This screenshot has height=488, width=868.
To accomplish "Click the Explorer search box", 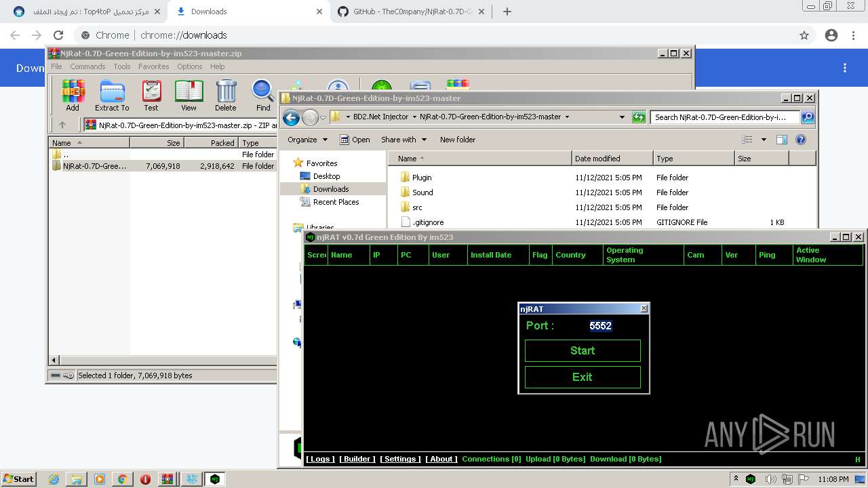I will point(725,117).
